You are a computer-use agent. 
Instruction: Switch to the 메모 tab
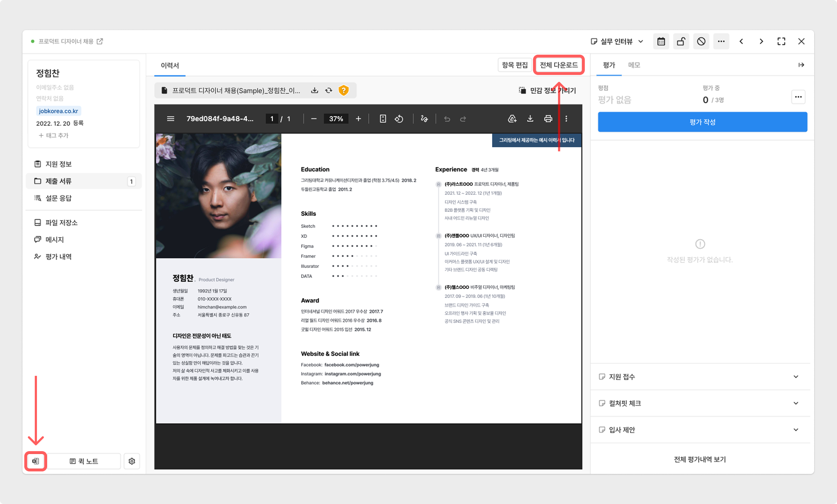634,65
